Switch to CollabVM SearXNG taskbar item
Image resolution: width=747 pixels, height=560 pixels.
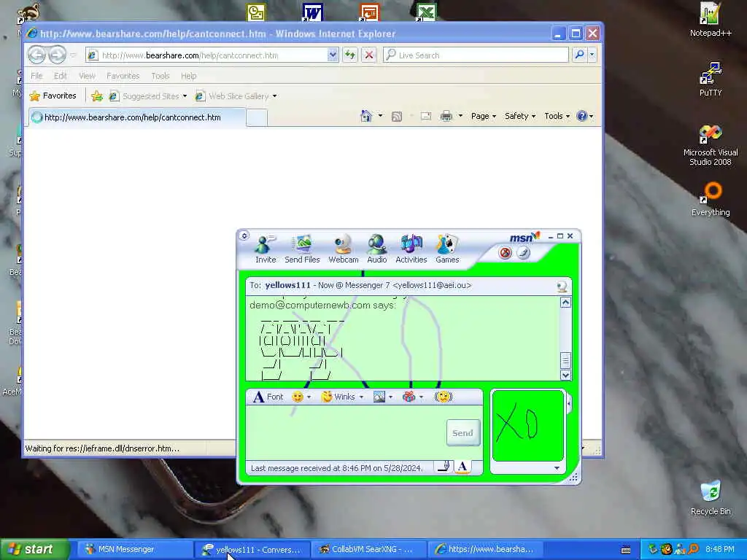370,550
